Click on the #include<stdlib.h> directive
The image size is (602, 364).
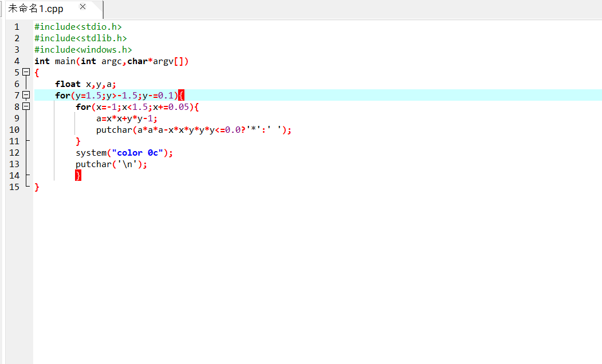80,38
